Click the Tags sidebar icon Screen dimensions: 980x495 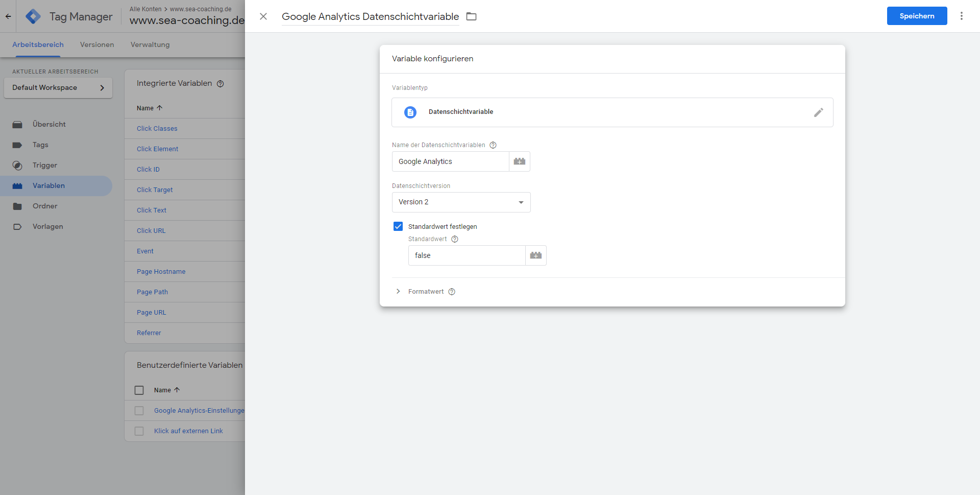pos(17,145)
